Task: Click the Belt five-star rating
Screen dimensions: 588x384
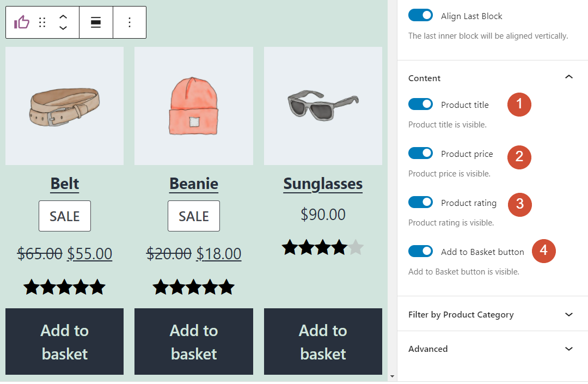Action: click(x=64, y=287)
